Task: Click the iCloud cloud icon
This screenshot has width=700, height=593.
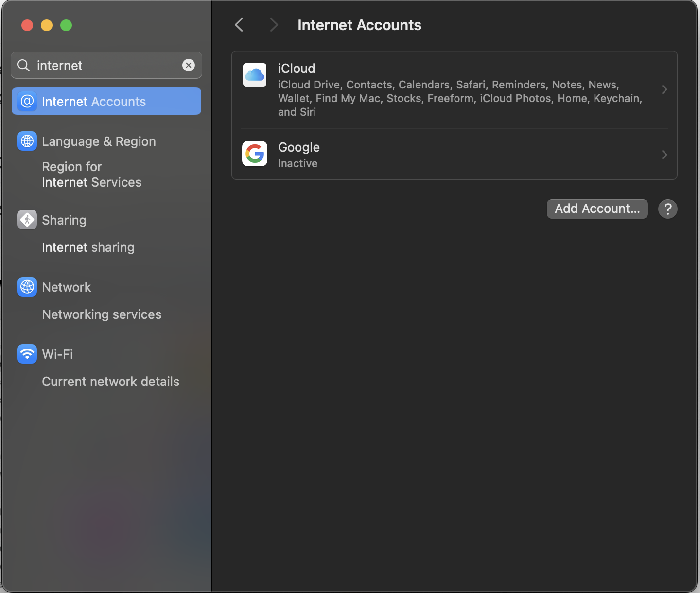Action: (x=255, y=75)
